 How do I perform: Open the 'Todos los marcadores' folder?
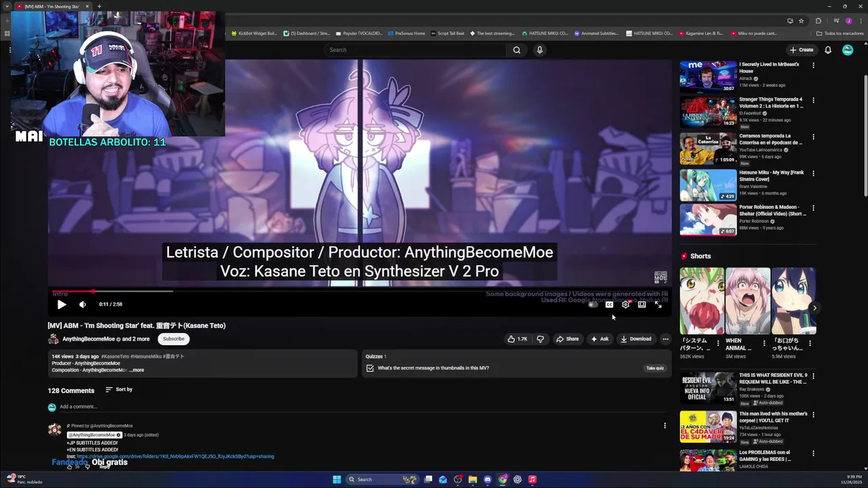click(840, 33)
